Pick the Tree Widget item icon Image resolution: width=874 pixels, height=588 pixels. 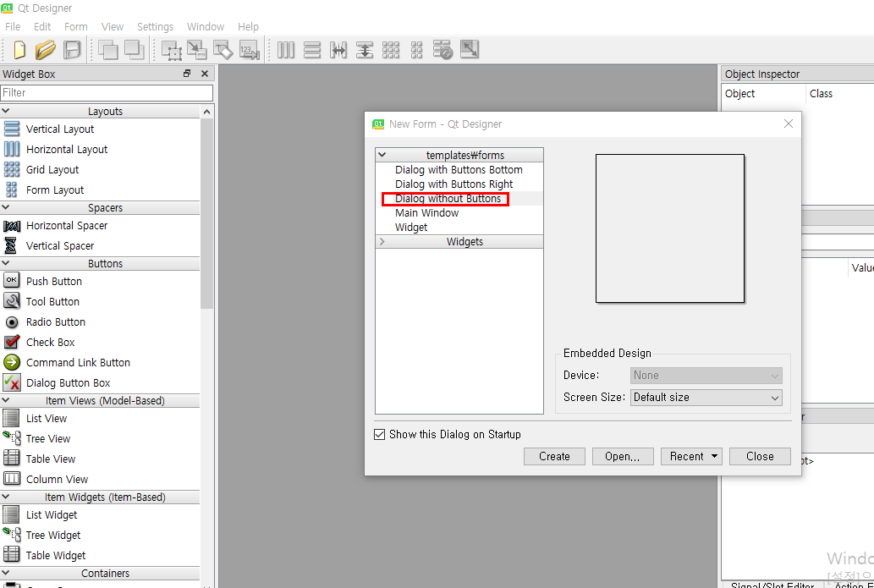(x=12, y=535)
